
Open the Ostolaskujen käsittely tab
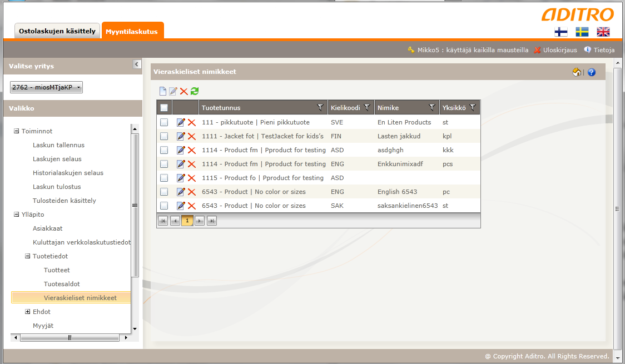coord(57,31)
